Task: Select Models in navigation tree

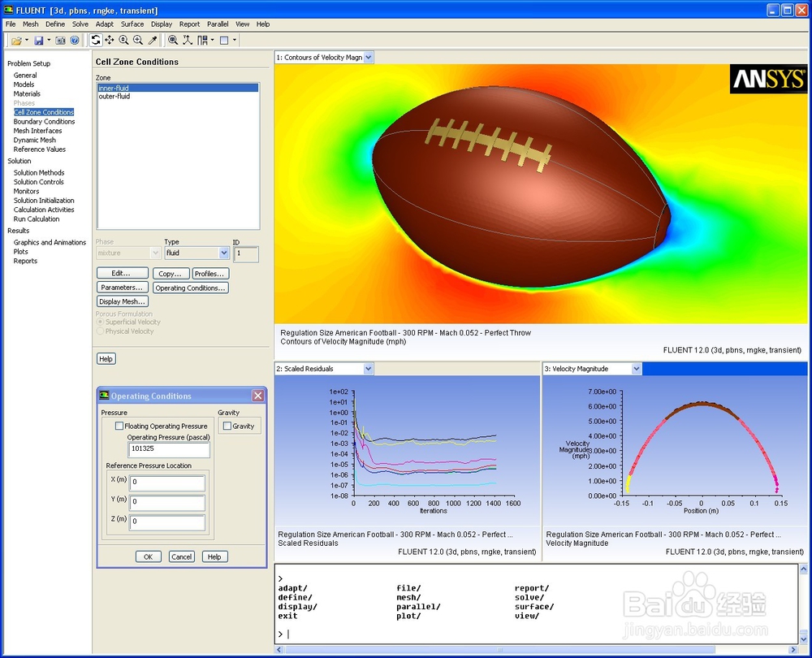Action: (x=24, y=84)
